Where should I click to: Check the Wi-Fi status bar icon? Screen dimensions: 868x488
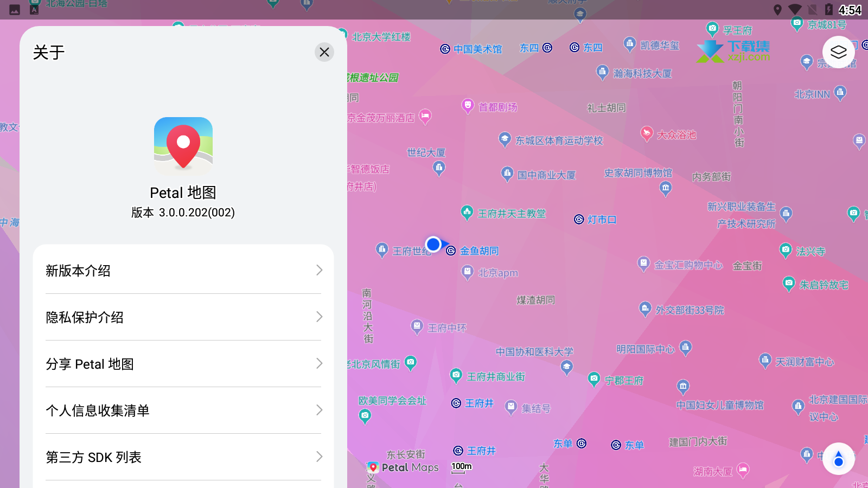[795, 10]
